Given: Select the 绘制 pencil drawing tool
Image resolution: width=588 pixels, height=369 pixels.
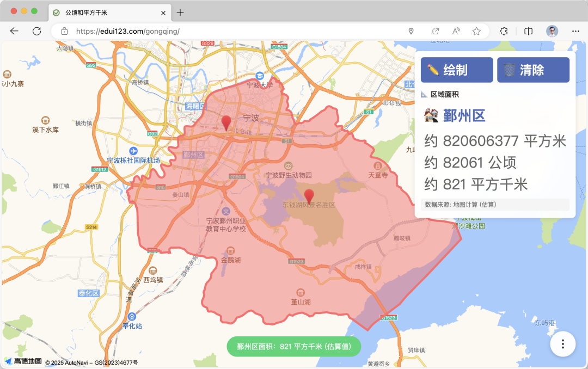Looking at the screenshot, I should coord(456,70).
